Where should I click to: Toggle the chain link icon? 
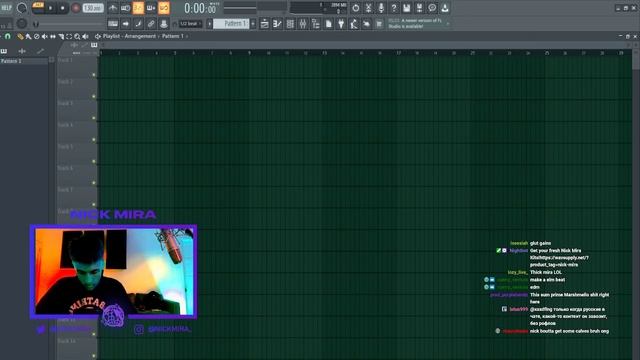click(151, 24)
